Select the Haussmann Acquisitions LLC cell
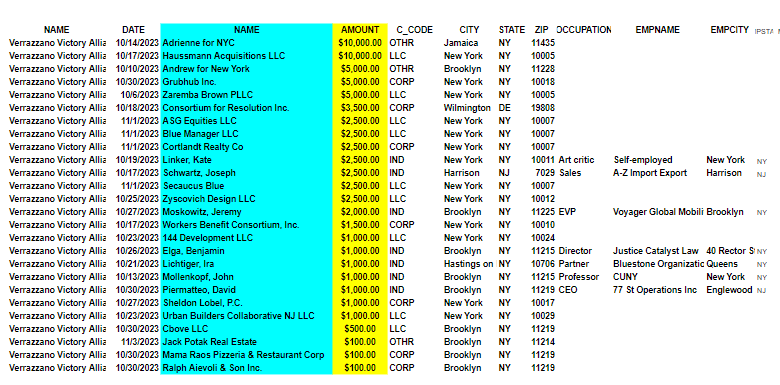 247,56
